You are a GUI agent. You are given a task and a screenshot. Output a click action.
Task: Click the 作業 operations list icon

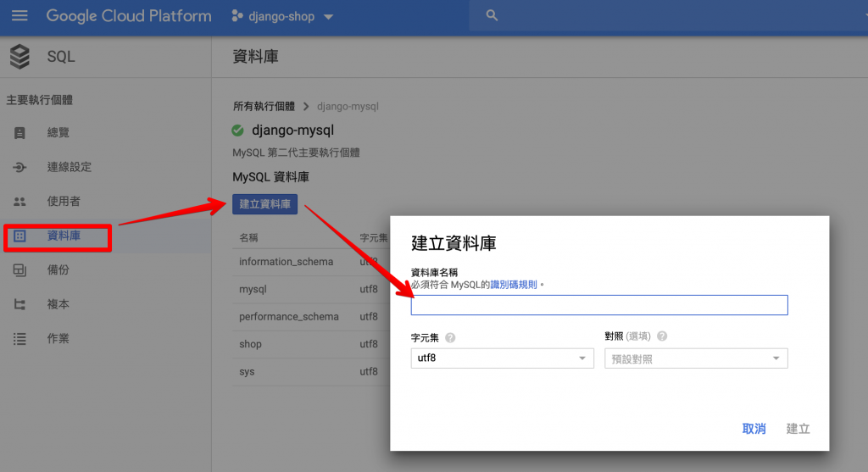[19, 339]
